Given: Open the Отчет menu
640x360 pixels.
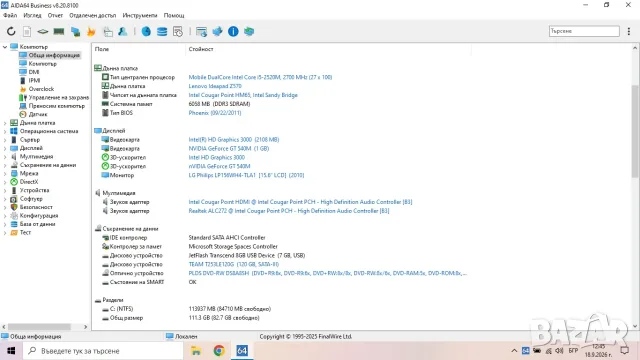Looking at the screenshot, I should [x=55, y=16].
